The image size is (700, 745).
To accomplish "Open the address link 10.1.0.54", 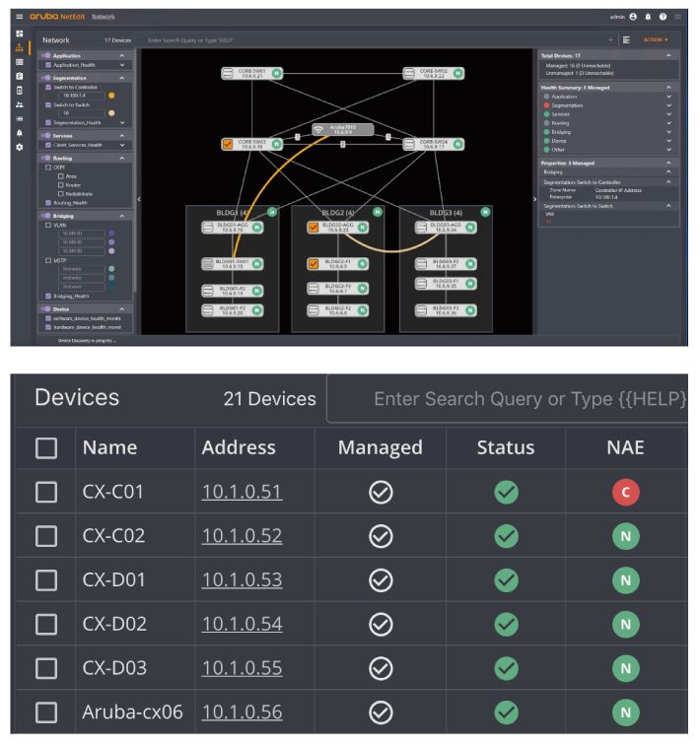I will [x=242, y=625].
